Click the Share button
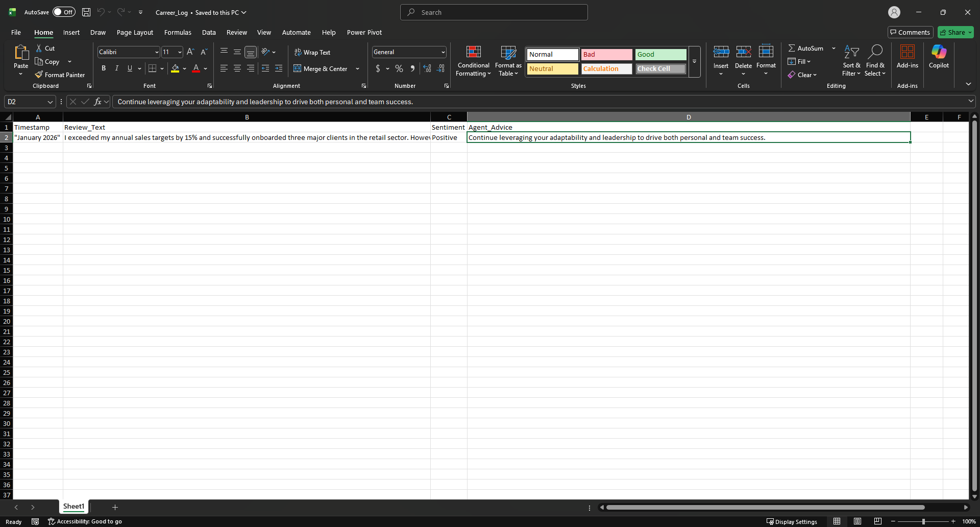980x527 pixels. pos(955,32)
